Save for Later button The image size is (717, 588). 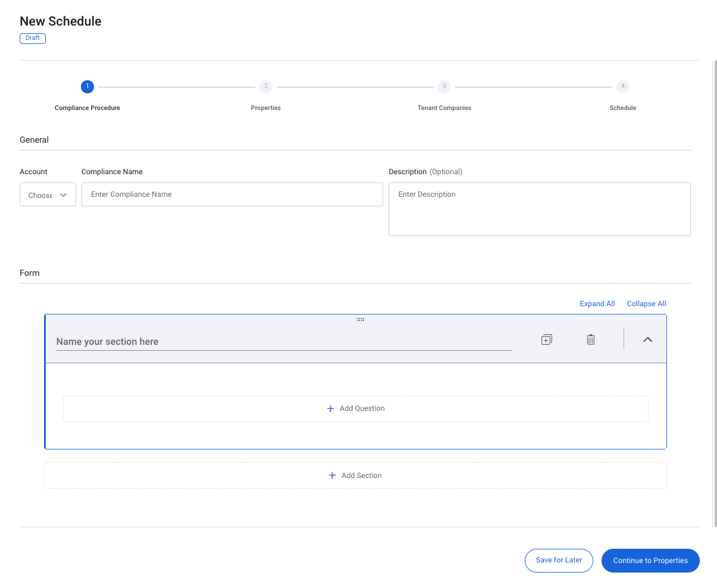click(x=559, y=560)
